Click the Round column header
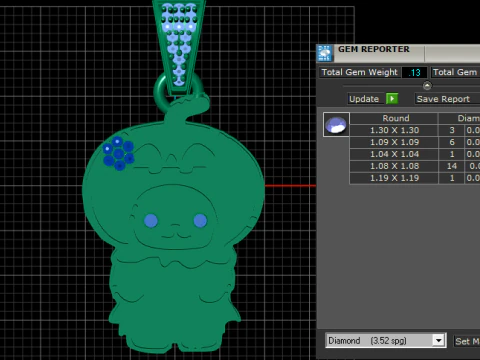The image size is (480, 360). pyautogui.click(x=395, y=118)
